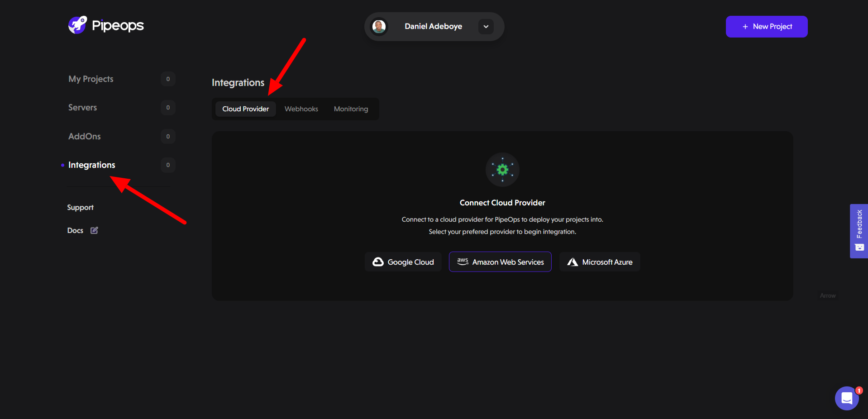Click the Connect Cloud Provider title
This screenshot has height=419, width=868.
[502, 203]
